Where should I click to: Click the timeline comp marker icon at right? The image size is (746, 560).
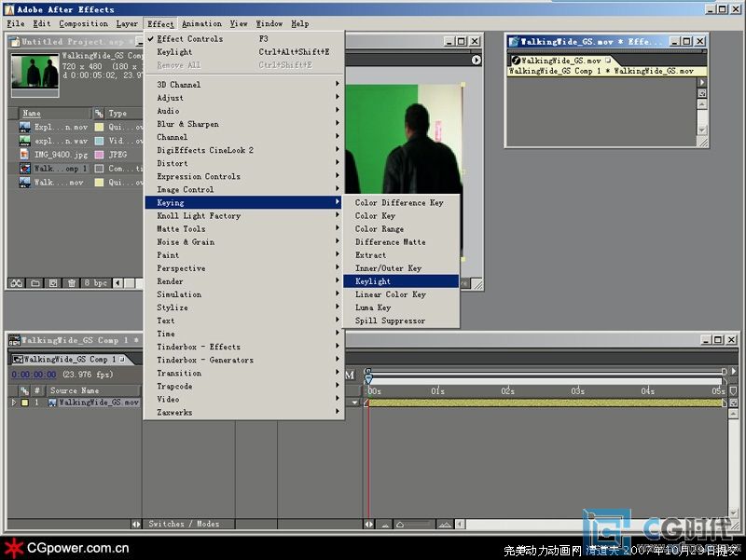pyautogui.click(x=733, y=390)
